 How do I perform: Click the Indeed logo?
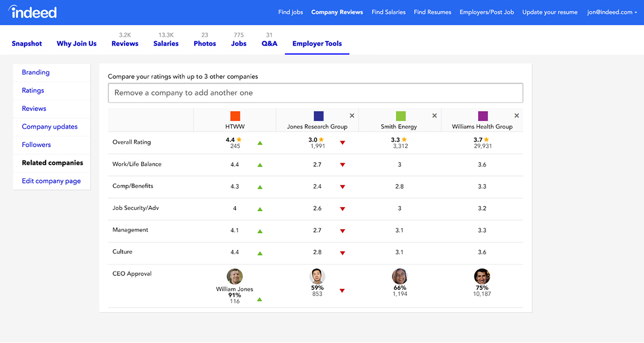click(x=33, y=11)
